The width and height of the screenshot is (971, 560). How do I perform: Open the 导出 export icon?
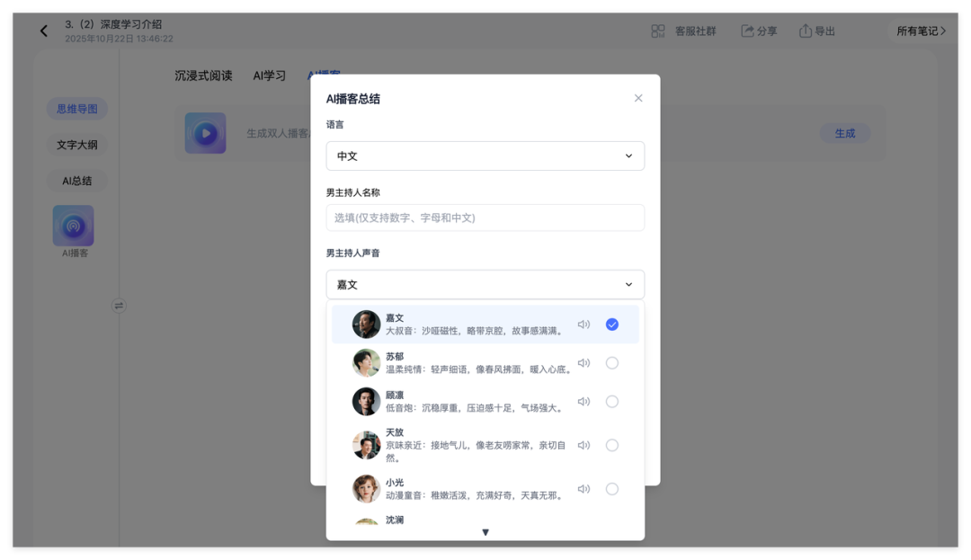(803, 30)
